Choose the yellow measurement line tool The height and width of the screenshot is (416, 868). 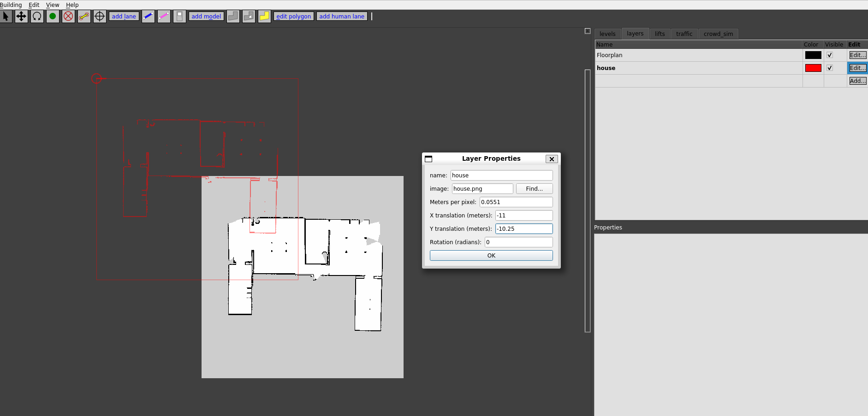click(x=84, y=17)
